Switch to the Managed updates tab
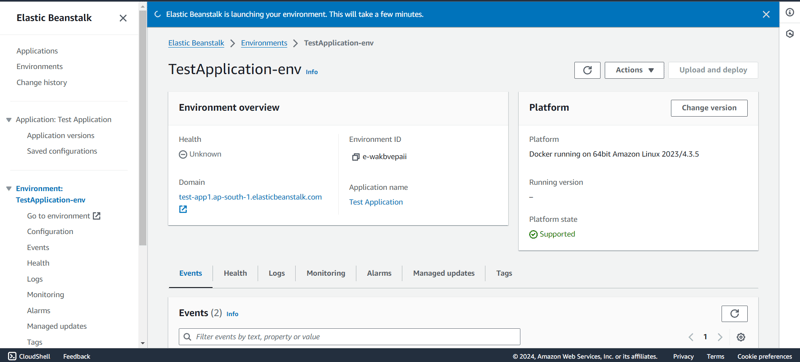This screenshot has height=362, width=800. pyautogui.click(x=444, y=273)
